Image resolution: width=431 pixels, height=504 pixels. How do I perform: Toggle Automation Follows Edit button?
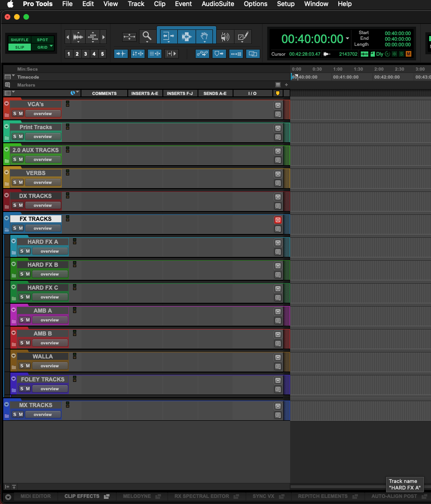click(203, 54)
